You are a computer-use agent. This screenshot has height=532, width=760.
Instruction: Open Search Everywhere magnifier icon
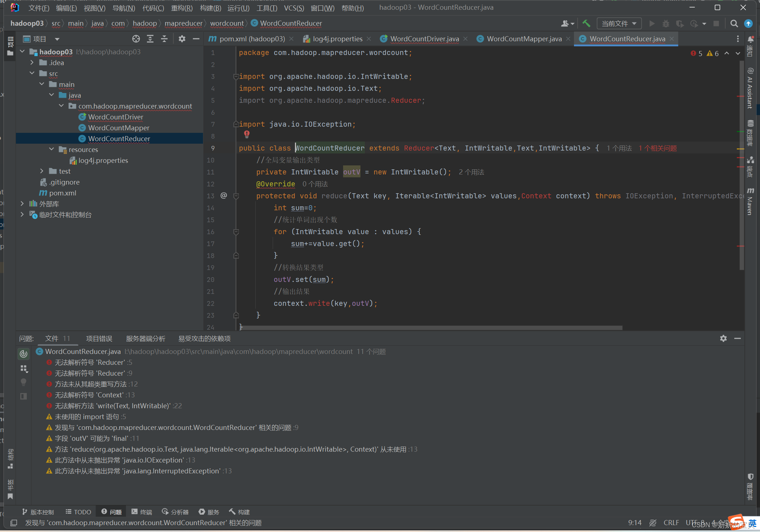pos(734,24)
